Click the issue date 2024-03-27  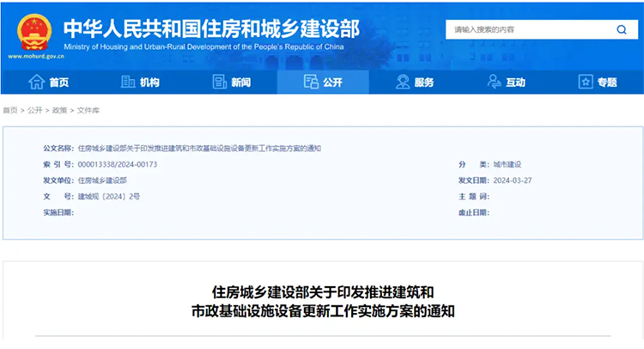513,181
